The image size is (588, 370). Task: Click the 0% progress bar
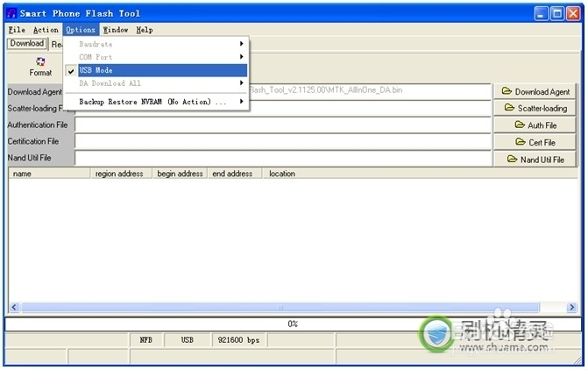coord(293,324)
